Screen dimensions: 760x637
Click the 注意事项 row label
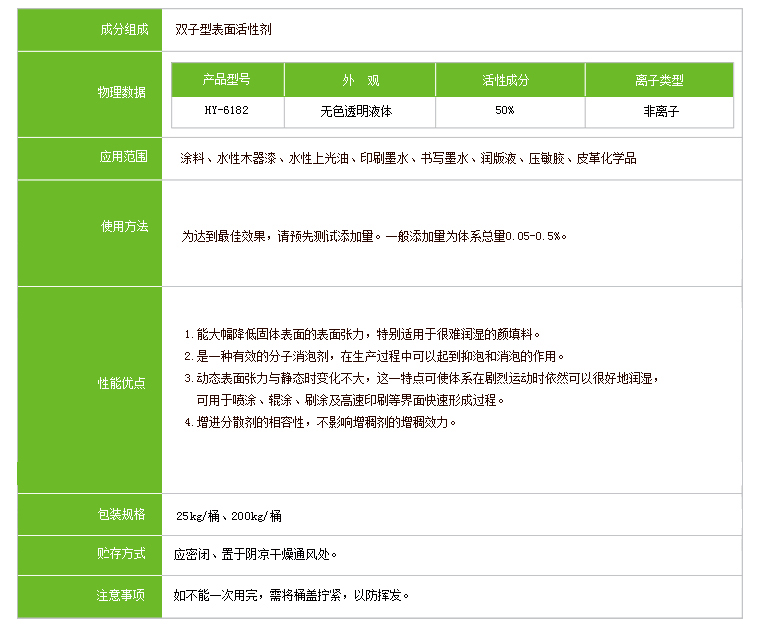click(122, 595)
